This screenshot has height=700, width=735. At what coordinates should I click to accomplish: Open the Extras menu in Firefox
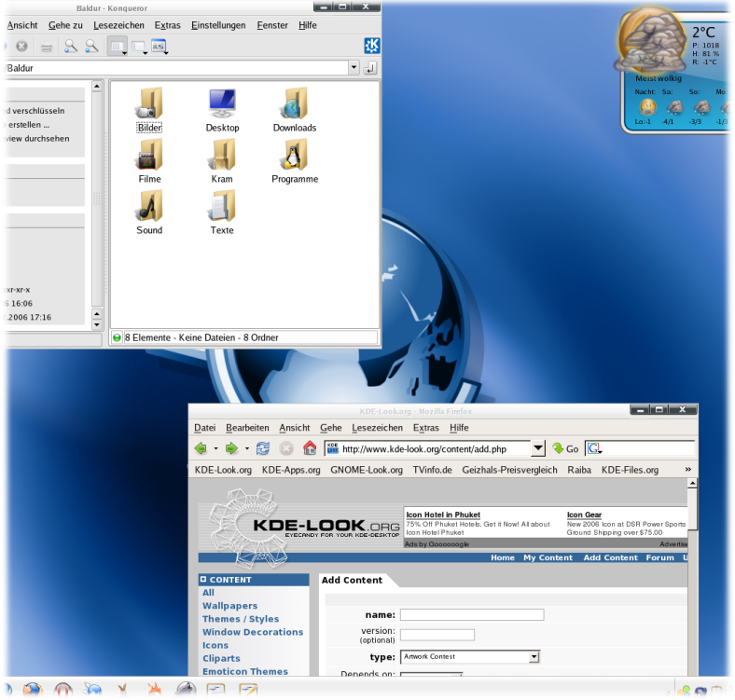click(x=425, y=427)
